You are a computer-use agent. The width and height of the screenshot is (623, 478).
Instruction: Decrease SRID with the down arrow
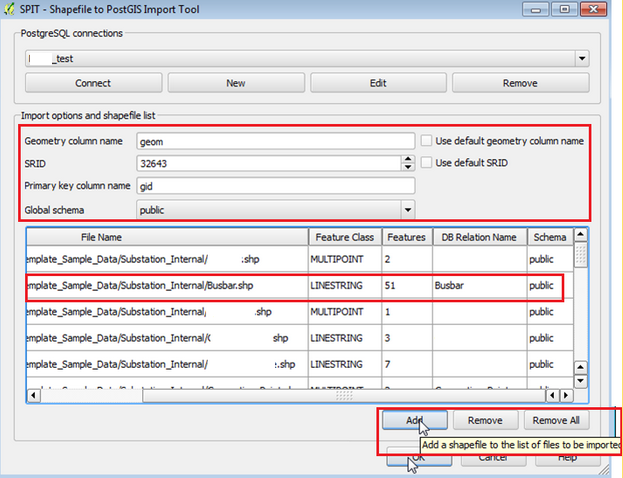(408, 167)
